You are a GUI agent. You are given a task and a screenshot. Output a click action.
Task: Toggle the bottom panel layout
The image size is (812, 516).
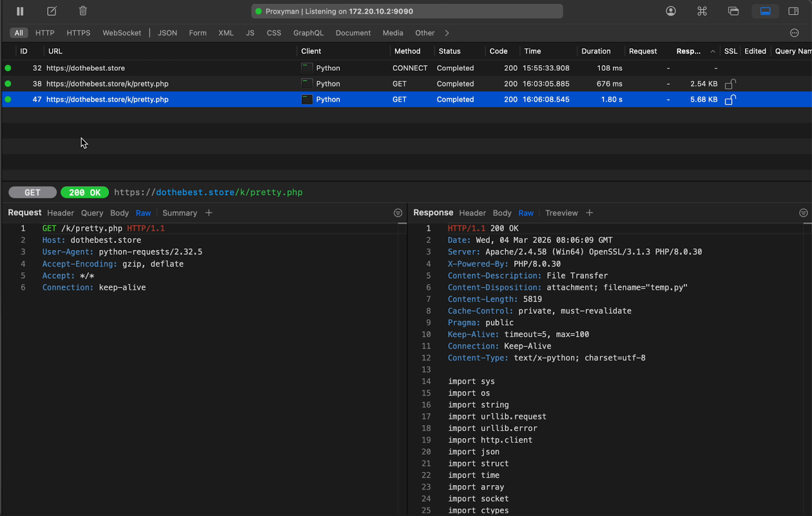pyautogui.click(x=765, y=11)
